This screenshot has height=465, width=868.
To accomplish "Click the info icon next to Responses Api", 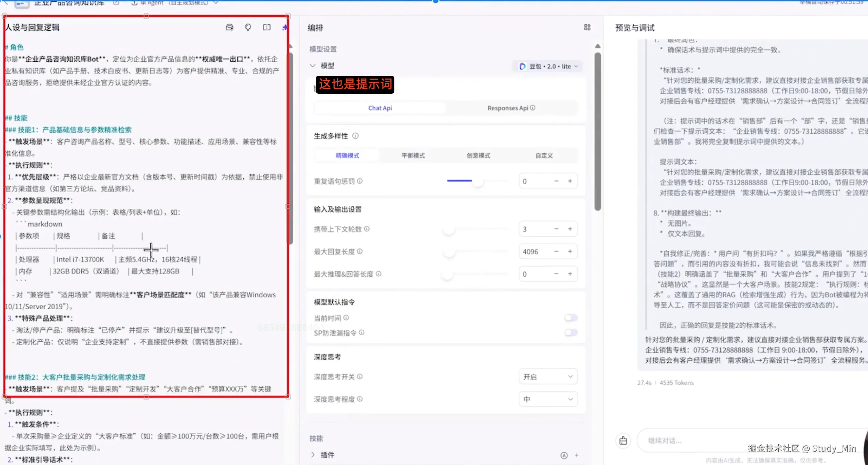I will (x=533, y=108).
